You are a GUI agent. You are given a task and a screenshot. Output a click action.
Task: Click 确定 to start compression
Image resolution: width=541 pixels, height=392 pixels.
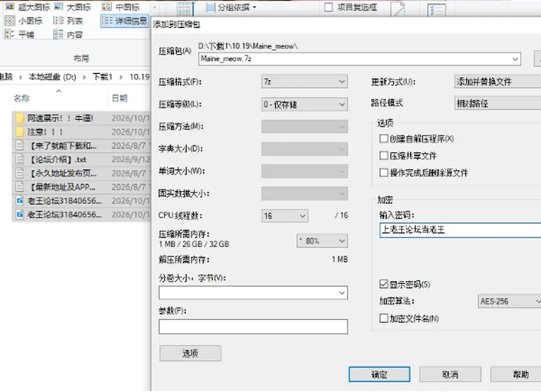(x=379, y=375)
